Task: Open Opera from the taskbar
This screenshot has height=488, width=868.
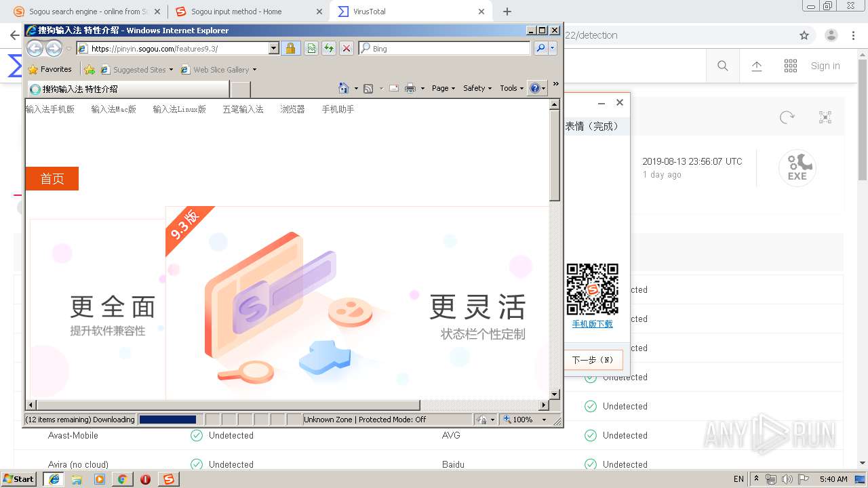Action: tap(145, 479)
